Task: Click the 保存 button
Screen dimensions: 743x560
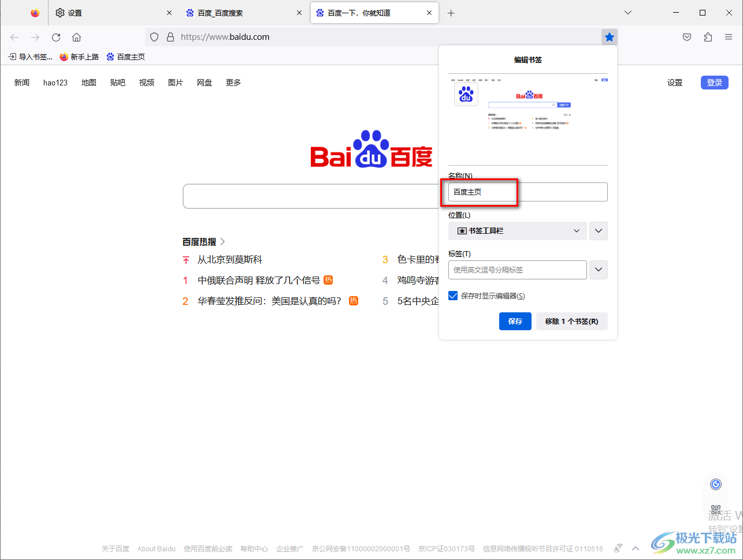Action: click(515, 321)
